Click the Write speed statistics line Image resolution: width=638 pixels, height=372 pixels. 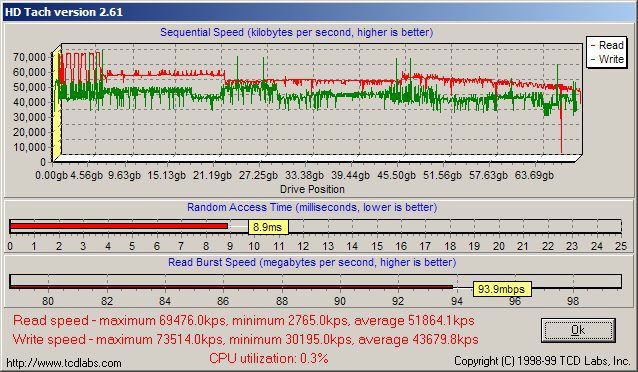click(245, 339)
